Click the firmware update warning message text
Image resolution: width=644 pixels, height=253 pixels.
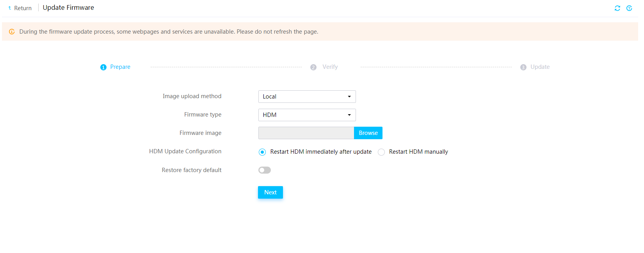click(x=169, y=32)
